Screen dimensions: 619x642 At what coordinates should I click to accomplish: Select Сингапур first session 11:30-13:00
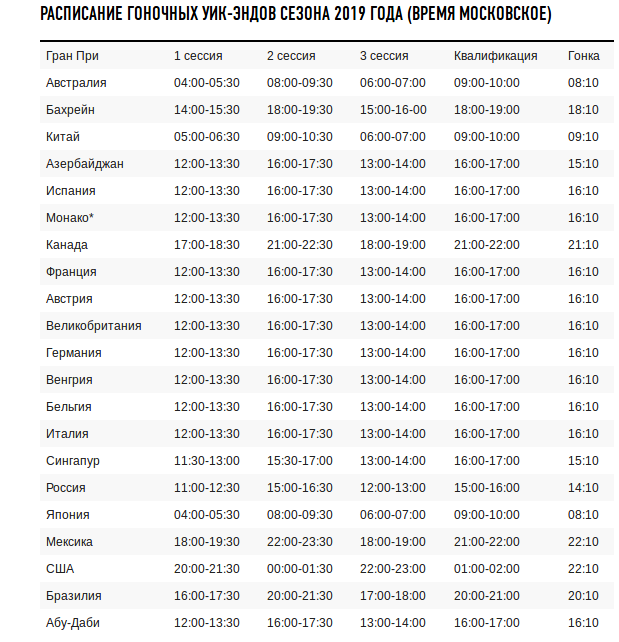[207, 461]
